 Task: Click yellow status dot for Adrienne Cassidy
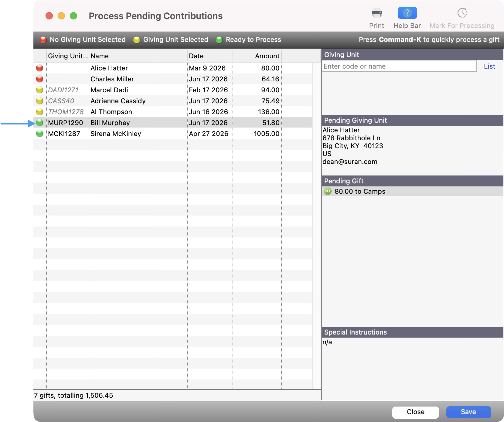(39, 101)
